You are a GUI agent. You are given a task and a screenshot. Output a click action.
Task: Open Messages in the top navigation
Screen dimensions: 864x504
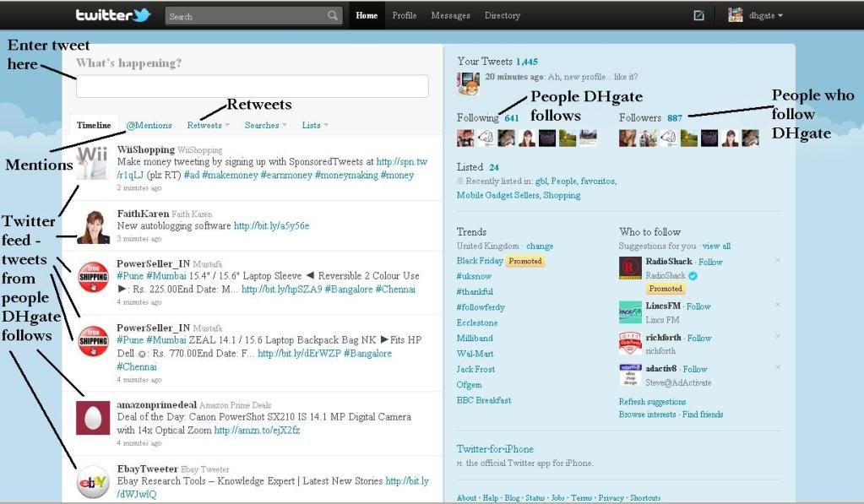450,16
